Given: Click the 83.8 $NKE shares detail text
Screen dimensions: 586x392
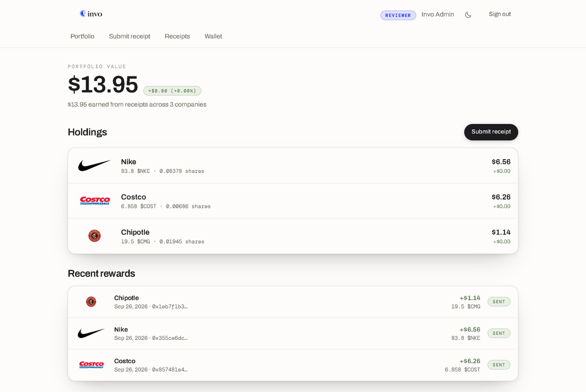Looking at the screenshot, I should 163,171.
